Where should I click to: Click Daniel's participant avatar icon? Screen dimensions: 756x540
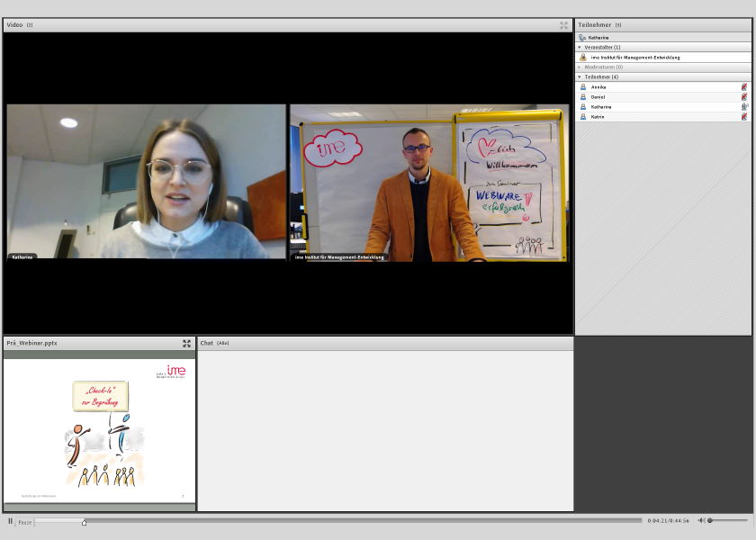pyautogui.click(x=583, y=97)
